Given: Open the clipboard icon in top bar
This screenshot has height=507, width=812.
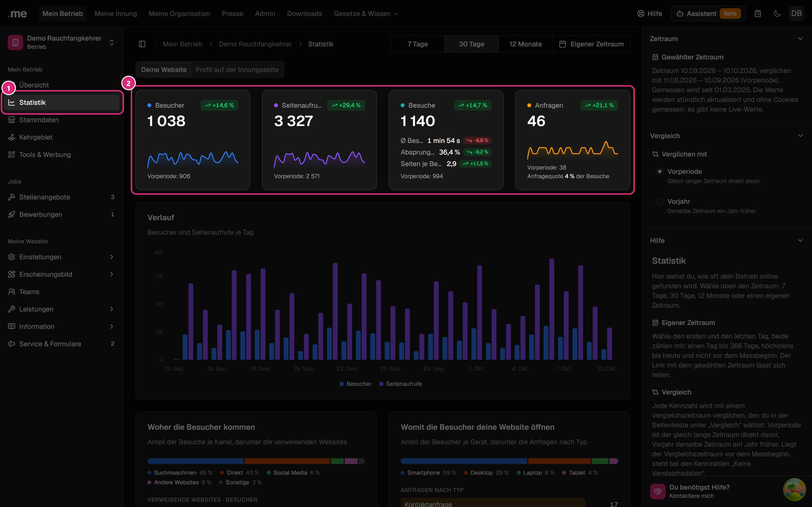Looking at the screenshot, I should pyautogui.click(x=758, y=14).
